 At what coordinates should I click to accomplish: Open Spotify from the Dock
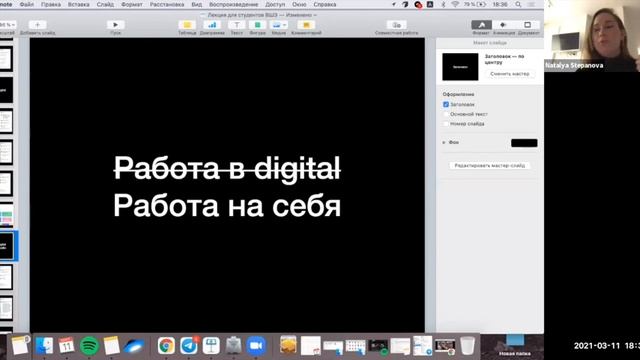[89, 346]
